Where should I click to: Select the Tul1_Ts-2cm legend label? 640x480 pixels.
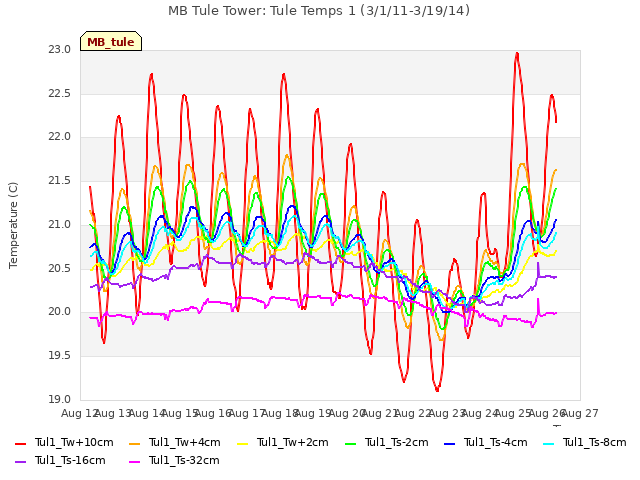coord(396,442)
